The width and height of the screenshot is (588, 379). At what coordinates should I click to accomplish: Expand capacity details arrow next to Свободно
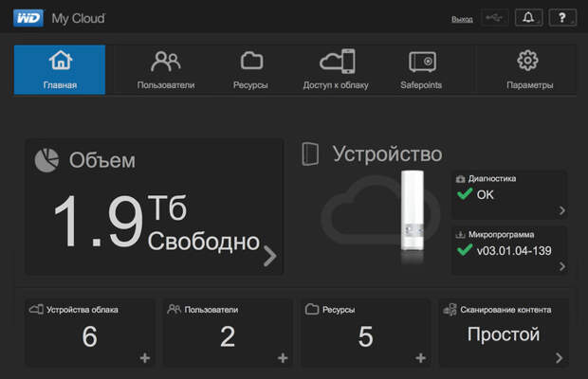[270, 256]
